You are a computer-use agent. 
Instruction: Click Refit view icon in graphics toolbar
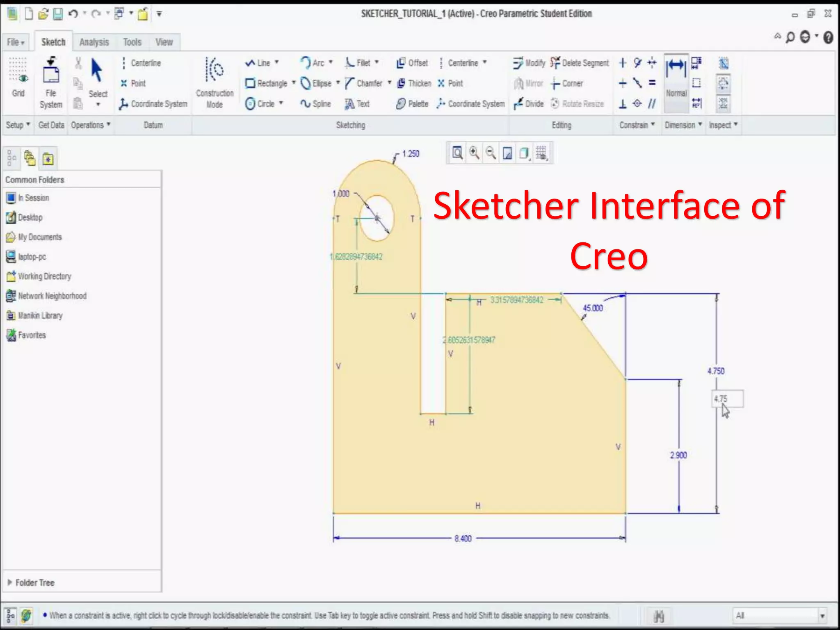click(x=457, y=153)
